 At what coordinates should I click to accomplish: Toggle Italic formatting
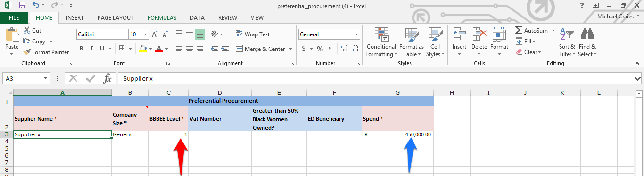91,49
